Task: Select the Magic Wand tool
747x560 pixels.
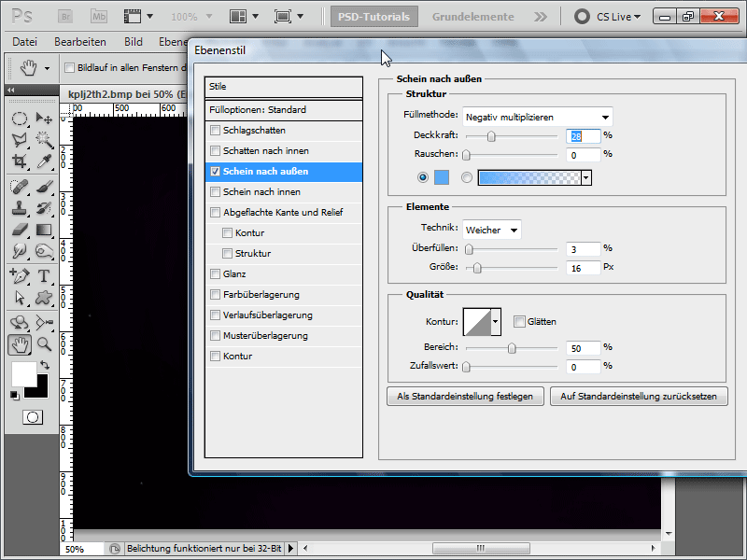Action: [x=44, y=139]
